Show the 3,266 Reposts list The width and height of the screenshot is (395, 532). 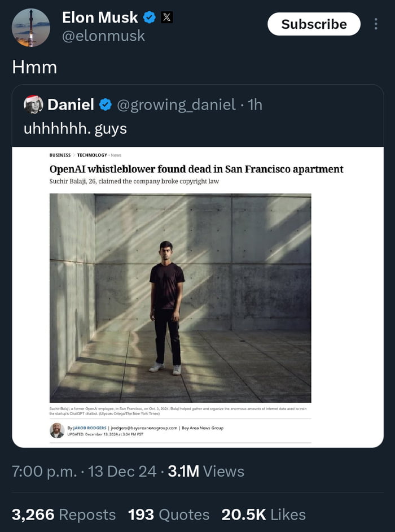click(64, 514)
